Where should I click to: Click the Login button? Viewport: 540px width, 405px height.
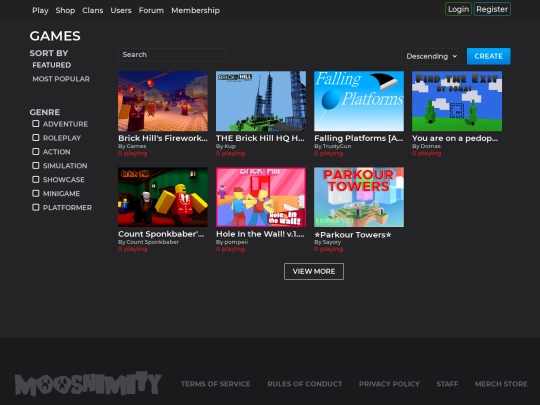point(458,9)
